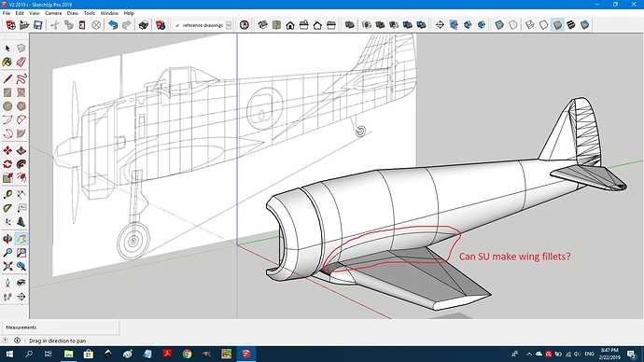Enable Wireframe face style
This screenshot has height=362, width=644.
tap(530, 25)
